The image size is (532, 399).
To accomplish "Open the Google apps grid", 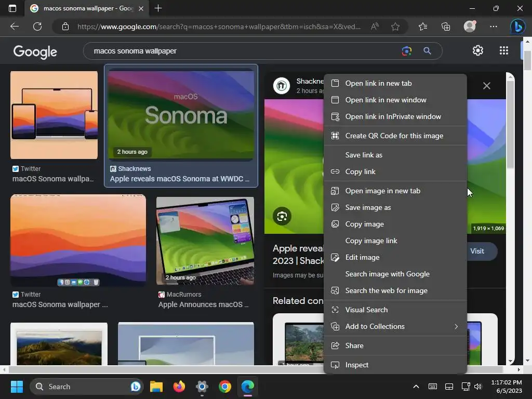I will tap(504, 50).
